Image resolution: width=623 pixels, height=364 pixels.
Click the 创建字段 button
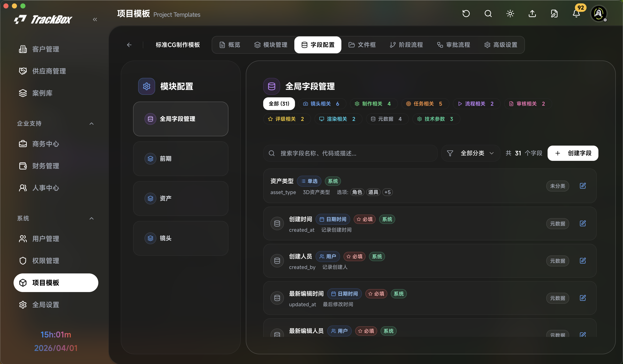[573, 153]
